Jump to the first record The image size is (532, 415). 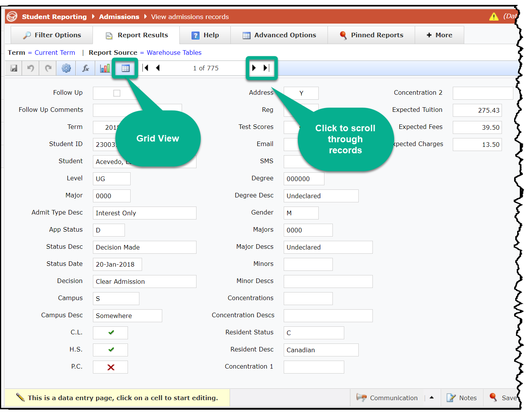[x=145, y=68]
